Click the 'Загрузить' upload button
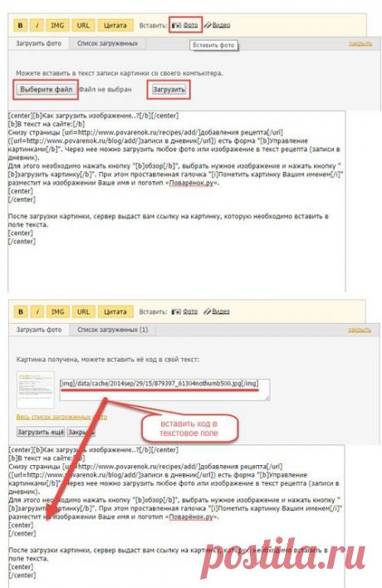Screen dimensions: 382x588 point(169,90)
